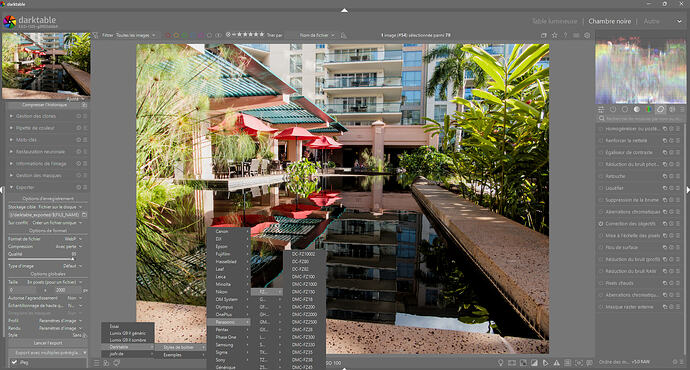The height and width of the screenshot is (370, 690).
Task: Click the star overlays icon in top bar
Action: [x=554, y=35]
